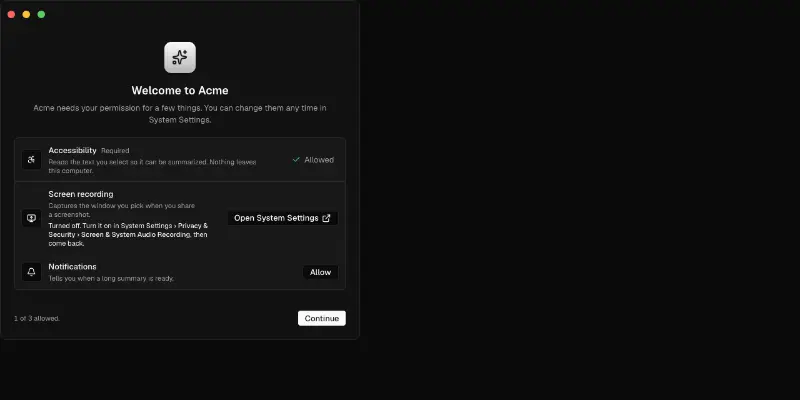Click 'Captures the window you pick' description

pyautogui.click(x=121, y=210)
